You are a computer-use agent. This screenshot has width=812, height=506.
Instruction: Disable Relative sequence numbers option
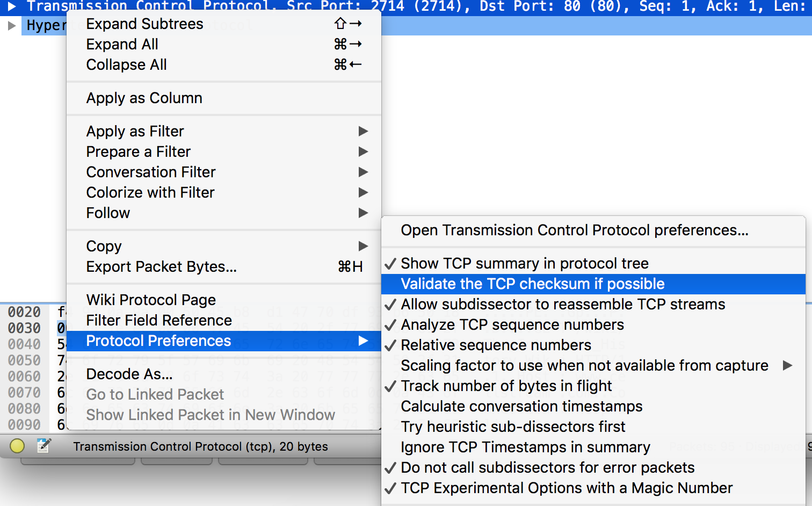click(x=495, y=345)
